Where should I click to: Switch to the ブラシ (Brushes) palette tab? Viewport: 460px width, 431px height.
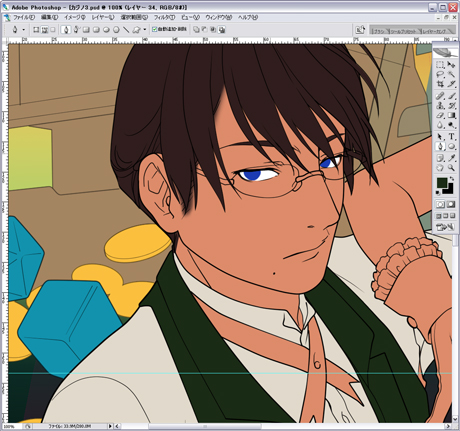379,31
